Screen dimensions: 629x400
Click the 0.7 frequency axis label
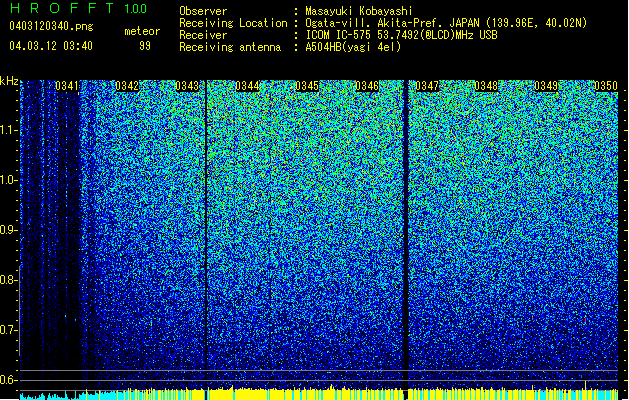[x=9, y=330]
